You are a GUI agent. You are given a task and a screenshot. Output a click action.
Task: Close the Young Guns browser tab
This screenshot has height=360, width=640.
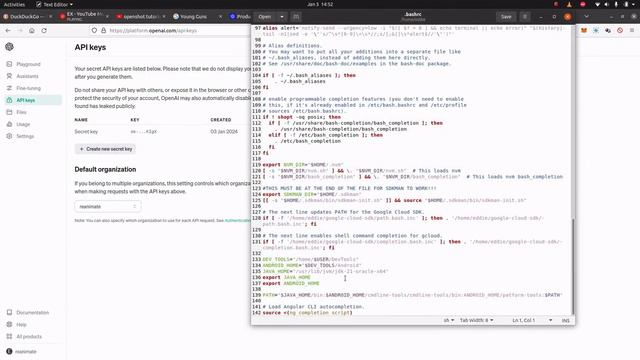tap(220, 17)
